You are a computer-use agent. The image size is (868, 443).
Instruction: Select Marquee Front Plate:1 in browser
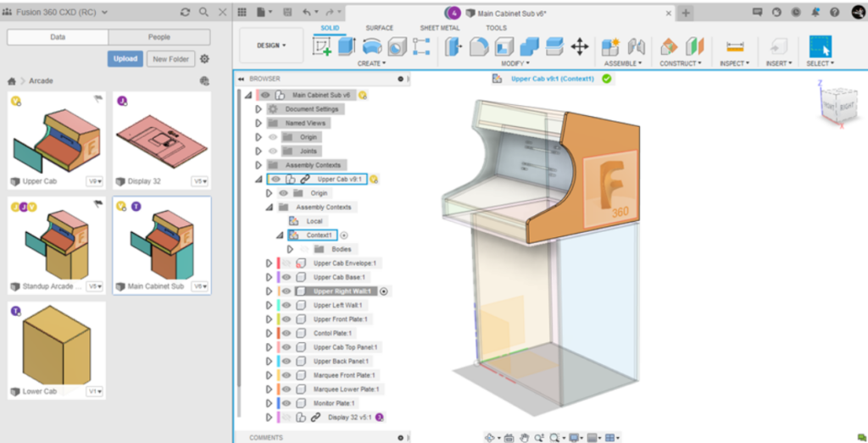pos(344,375)
